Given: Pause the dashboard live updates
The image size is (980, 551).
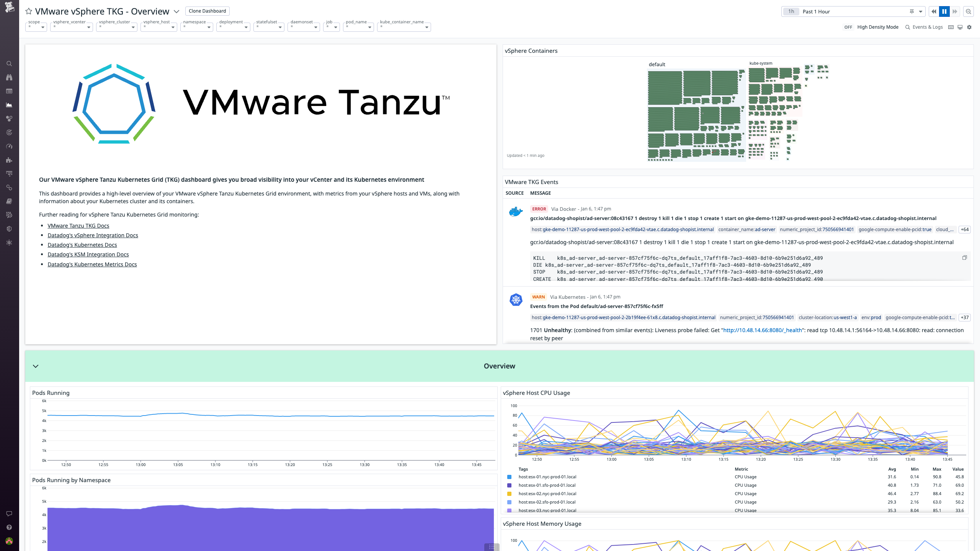Looking at the screenshot, I should [x=945, y=11].
